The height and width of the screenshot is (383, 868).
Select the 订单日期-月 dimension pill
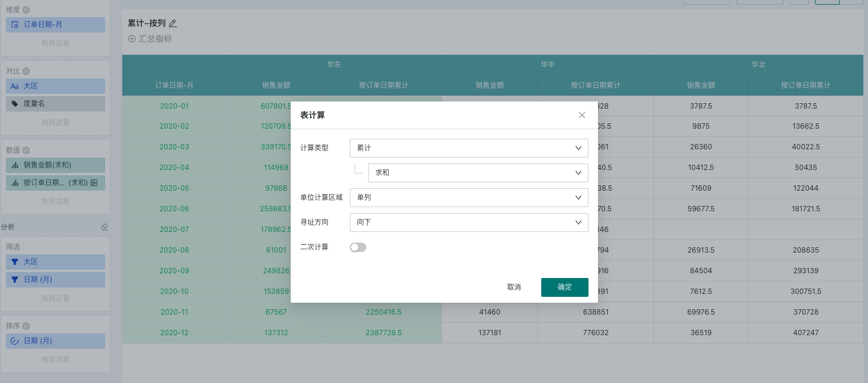[56, 25]
